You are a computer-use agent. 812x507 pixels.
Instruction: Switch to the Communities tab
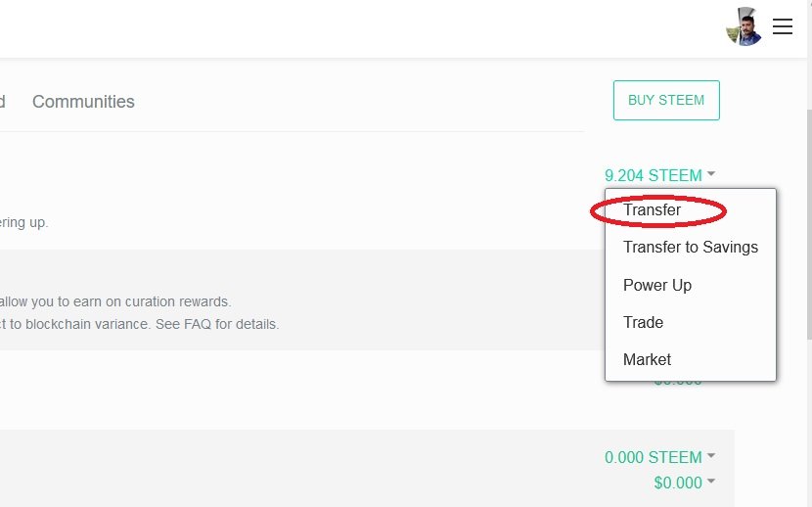83,102
